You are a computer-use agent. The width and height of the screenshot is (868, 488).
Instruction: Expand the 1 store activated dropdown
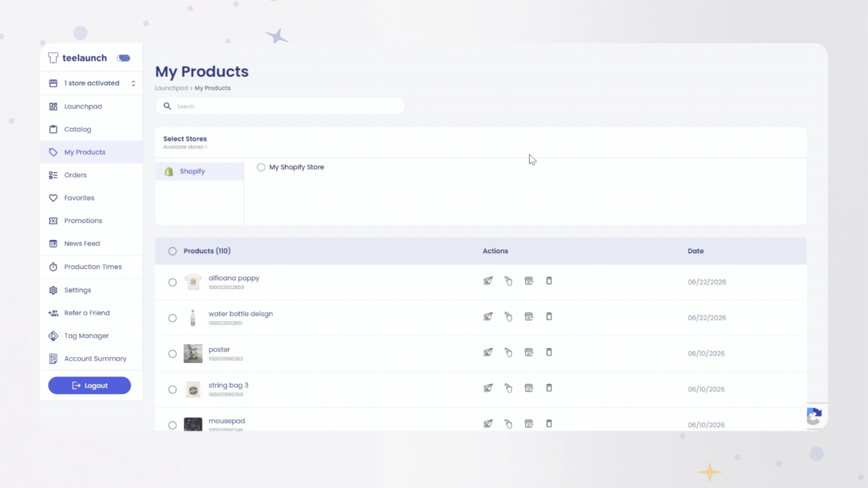coord(91,83)
